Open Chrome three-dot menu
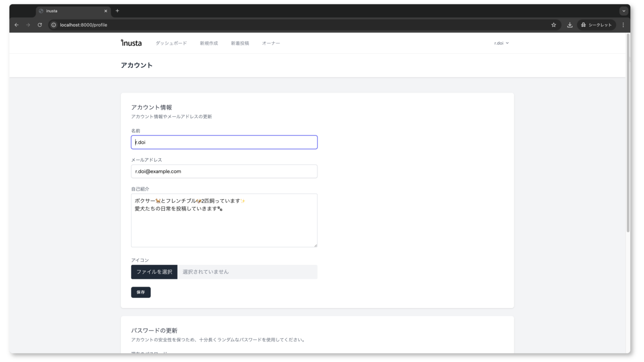The width and height of the screenshot is (644, 362). pos(623,25)
